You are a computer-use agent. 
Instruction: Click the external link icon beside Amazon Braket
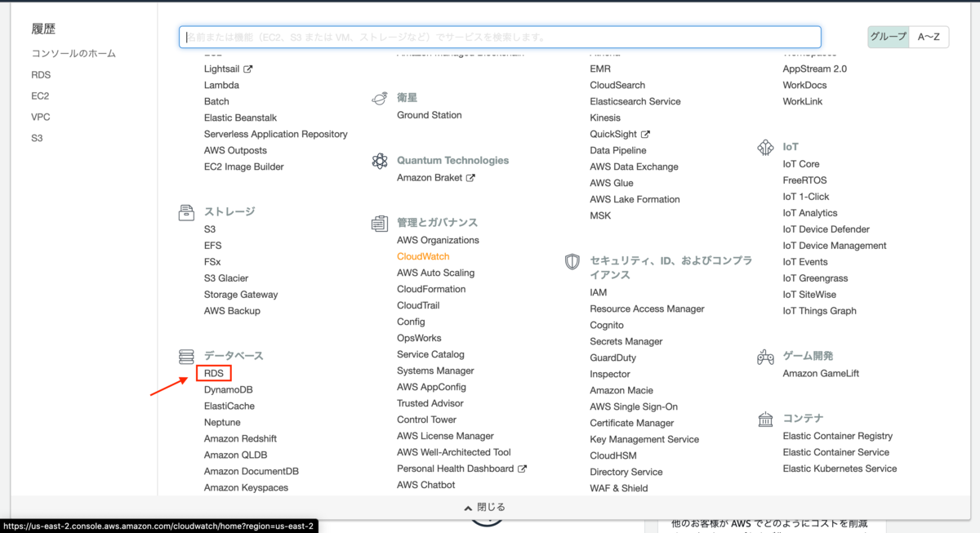(x=470, y=178)
